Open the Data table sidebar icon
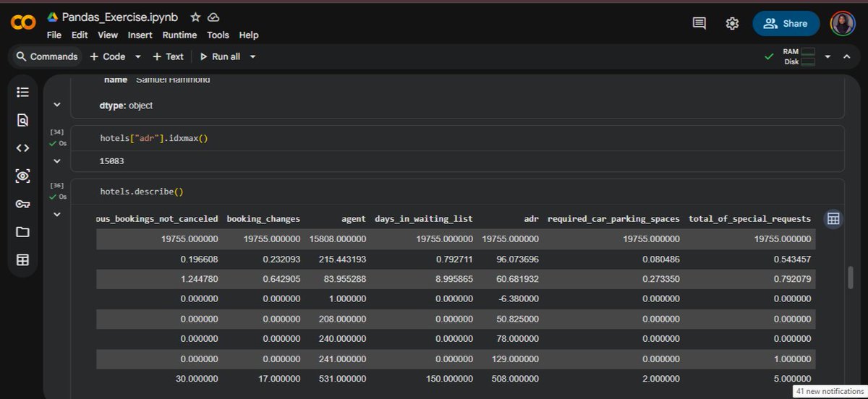Screen dimensions: 868x399 (22, 259)
